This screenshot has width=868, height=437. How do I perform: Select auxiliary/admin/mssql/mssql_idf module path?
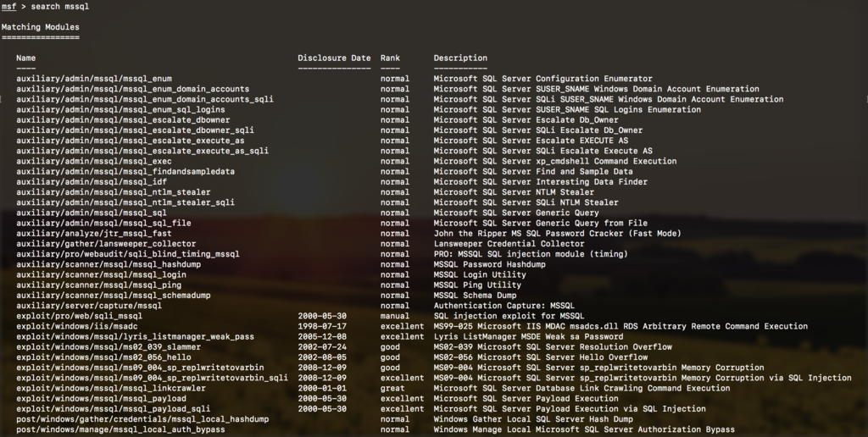pos(92,182)
